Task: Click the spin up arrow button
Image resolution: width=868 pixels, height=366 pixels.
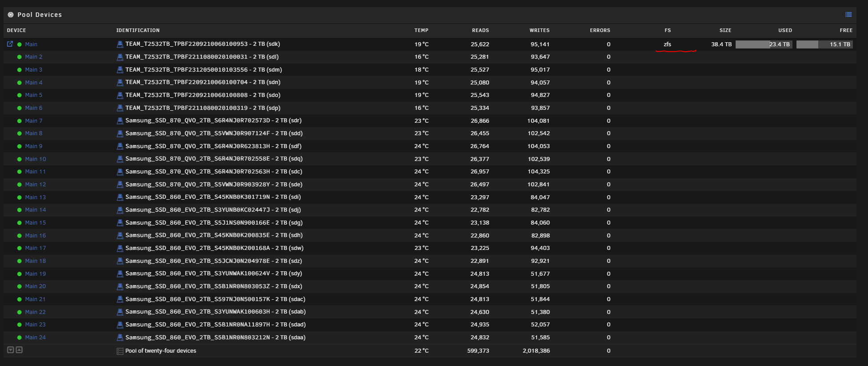Action: coord(19,350)
